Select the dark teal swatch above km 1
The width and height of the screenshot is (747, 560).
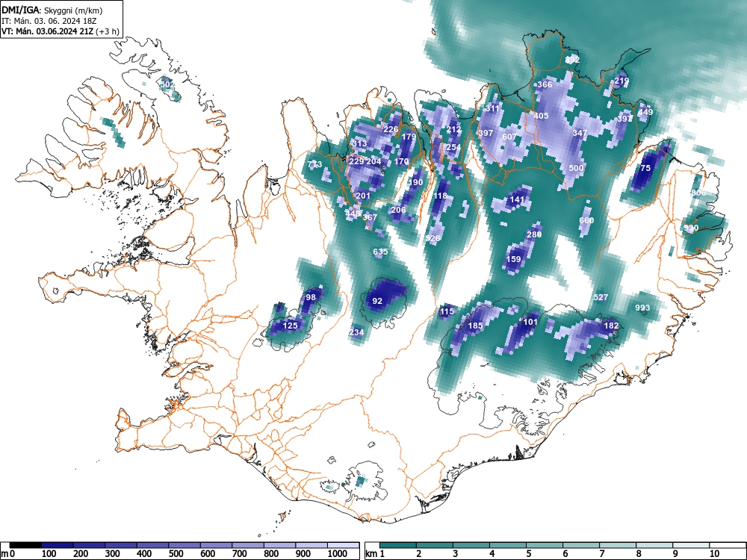[398, 545]
